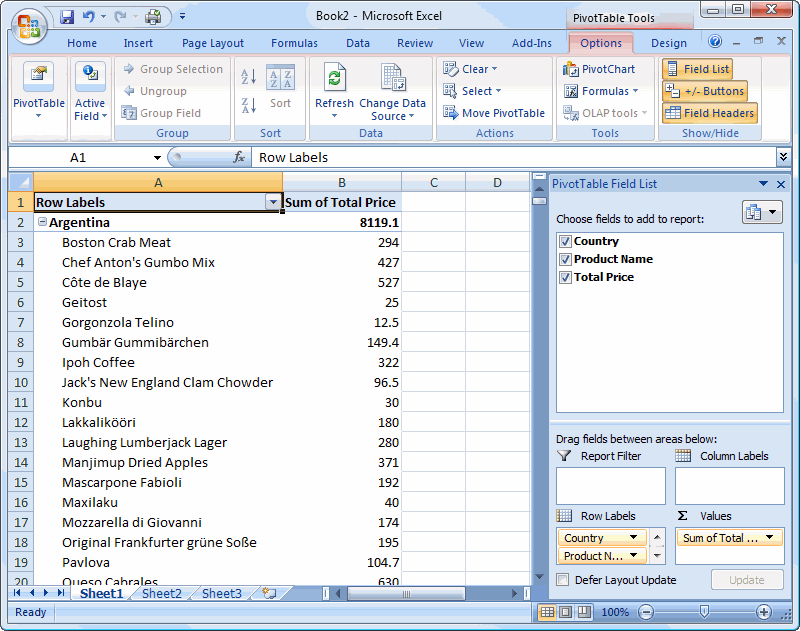Select the Argentina total 8119.1 cell

(x=342, y=222)
